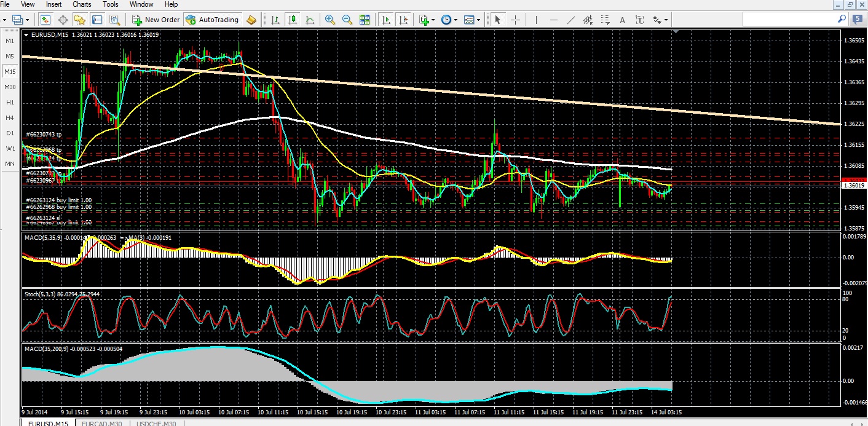This screenshot has width=868, height=426.
Task: Select the cursor arrow tool
Action: click(x=497, y=20)
